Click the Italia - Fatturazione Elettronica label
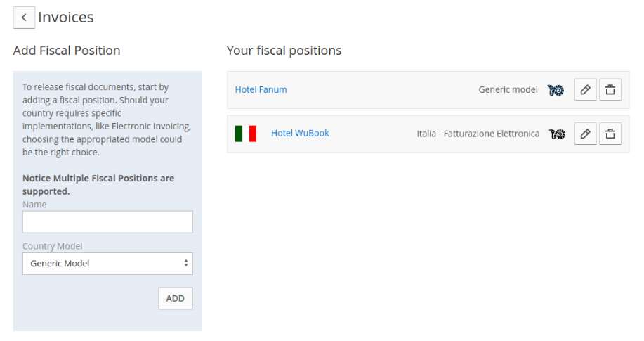644x341 pixels. point(478,134)
